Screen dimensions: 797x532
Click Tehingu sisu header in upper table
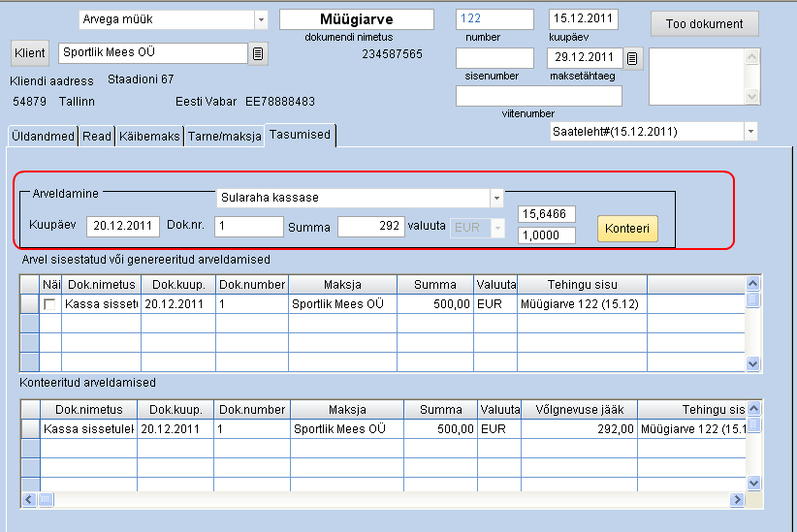(582, 285)
